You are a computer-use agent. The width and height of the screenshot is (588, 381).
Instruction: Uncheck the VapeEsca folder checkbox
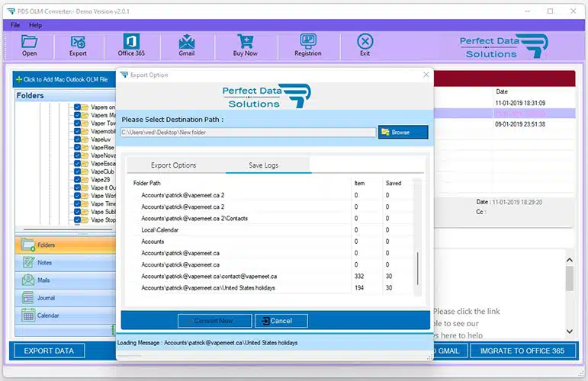77,163
